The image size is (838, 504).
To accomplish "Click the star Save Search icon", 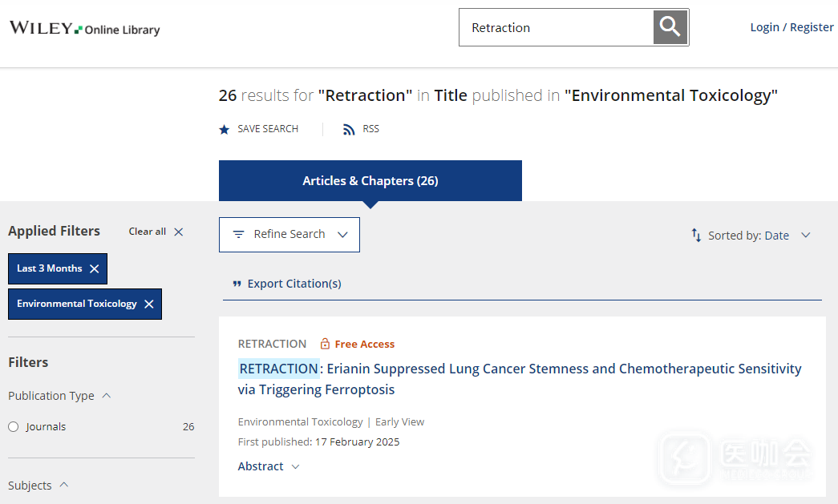I will point(225,129).
